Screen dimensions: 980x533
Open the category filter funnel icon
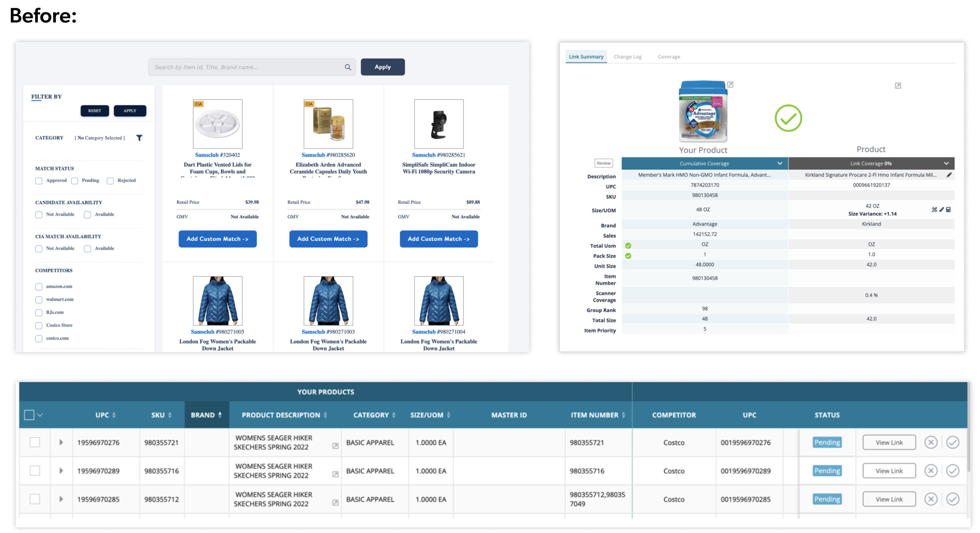tap(139, 138)
